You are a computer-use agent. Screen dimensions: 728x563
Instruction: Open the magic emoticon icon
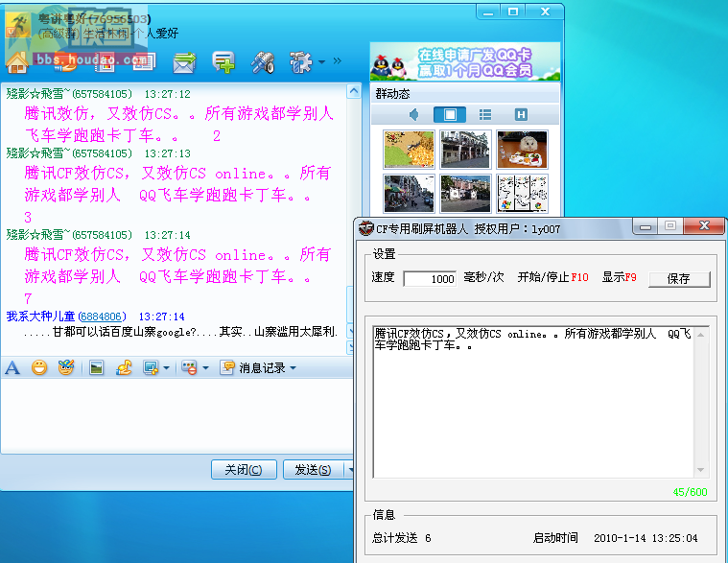pyautogui.click(x=66, y=368)
